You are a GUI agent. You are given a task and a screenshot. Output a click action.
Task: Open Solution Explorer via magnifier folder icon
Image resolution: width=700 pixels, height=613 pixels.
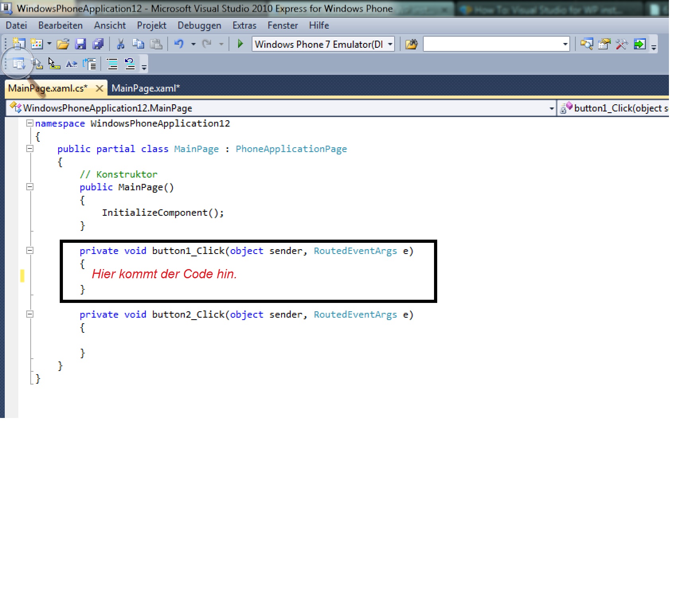[587, 44]
